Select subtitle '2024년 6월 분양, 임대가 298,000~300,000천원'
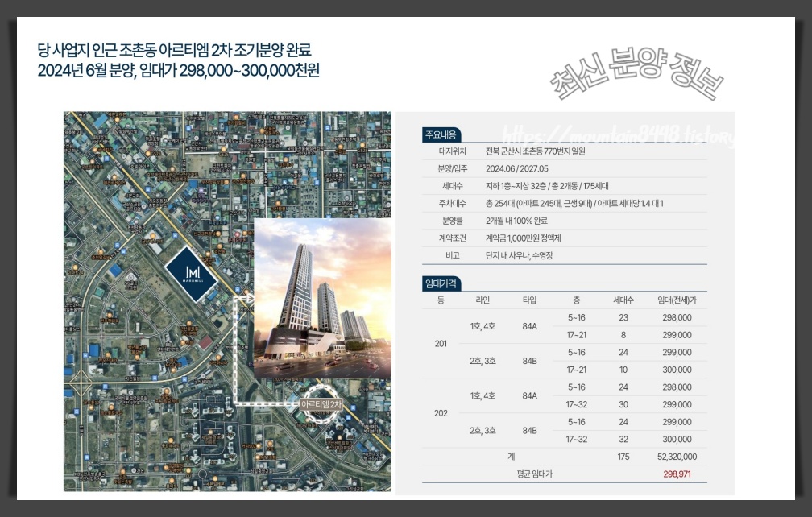Viewport: 812px width, 517px height. (179, 70)
